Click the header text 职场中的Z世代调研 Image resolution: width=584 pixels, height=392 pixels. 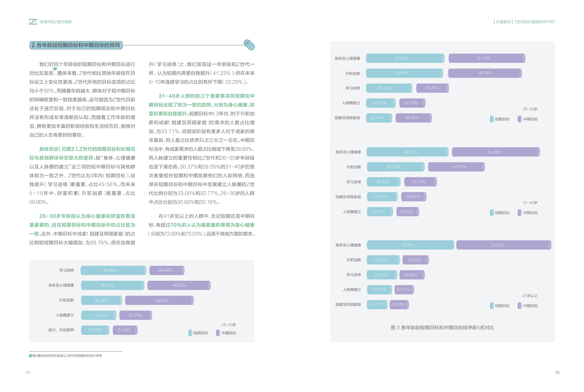click(56, 22)
